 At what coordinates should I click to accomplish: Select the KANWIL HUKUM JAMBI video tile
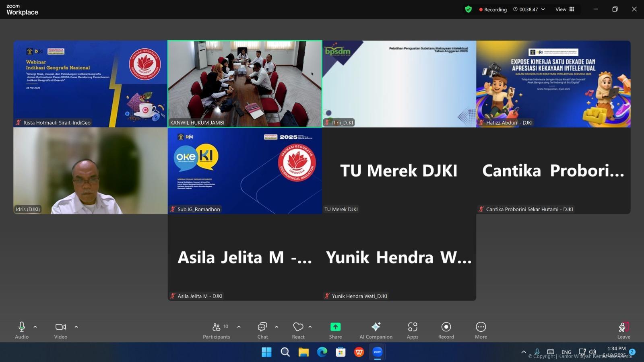245,84
